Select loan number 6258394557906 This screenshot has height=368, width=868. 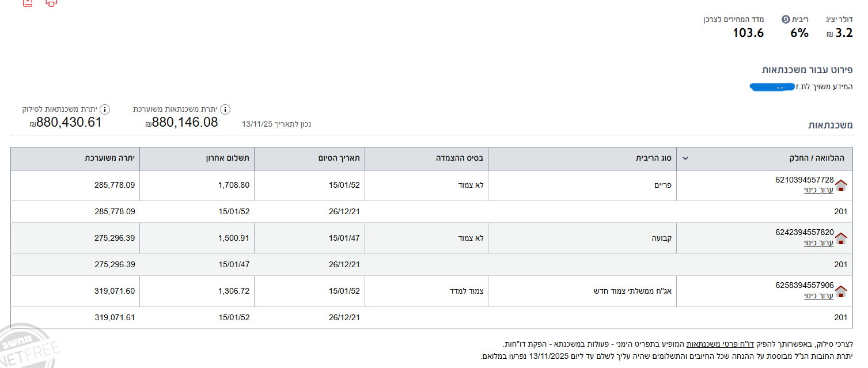coord(804,285)
